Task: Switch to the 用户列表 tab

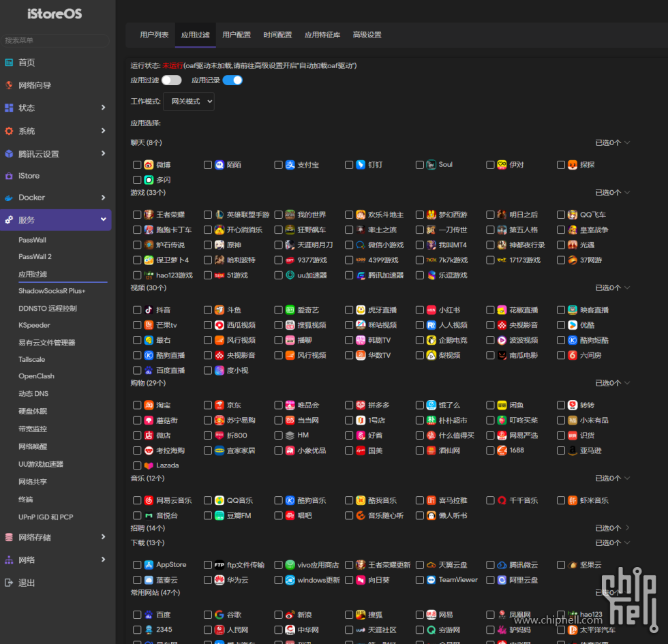Action: tap(154, 35)
